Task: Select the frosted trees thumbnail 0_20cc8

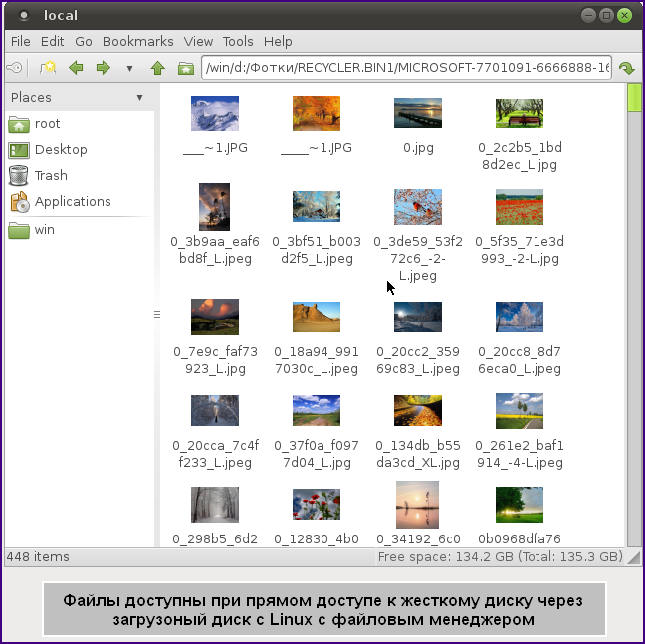Action: (520, 318)
